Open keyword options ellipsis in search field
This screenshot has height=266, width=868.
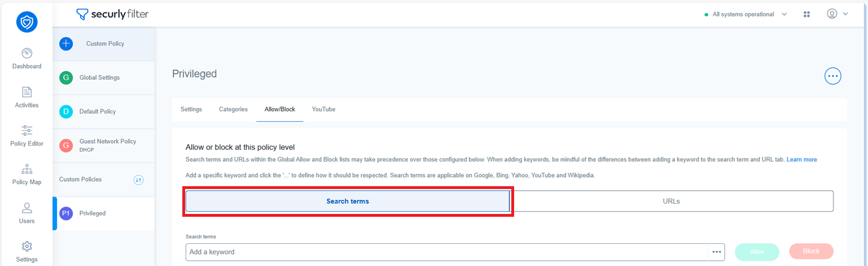click(x=716, y=252)
